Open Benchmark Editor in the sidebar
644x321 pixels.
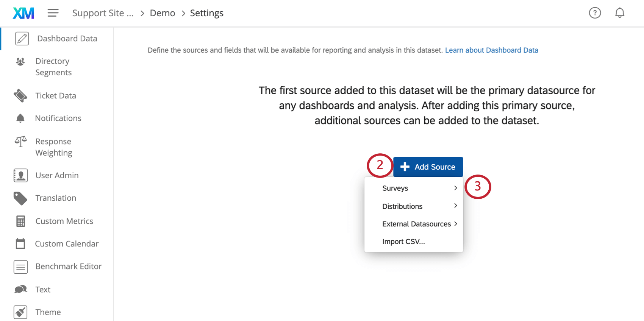click(68, 266)
